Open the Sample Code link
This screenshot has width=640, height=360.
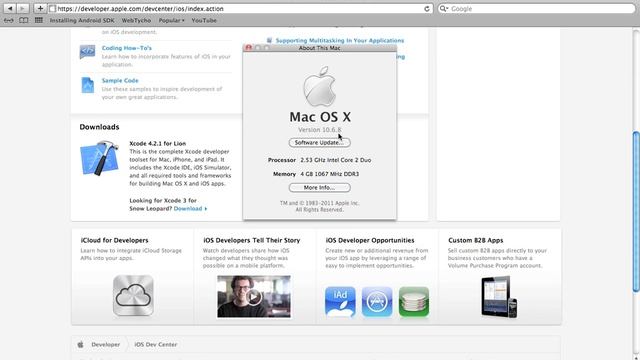120,80
